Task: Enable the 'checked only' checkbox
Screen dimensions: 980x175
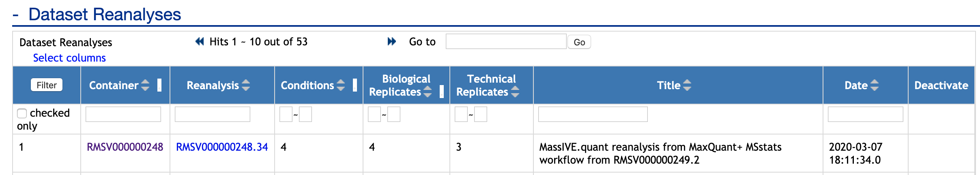Action: click(x=22, y=113)
